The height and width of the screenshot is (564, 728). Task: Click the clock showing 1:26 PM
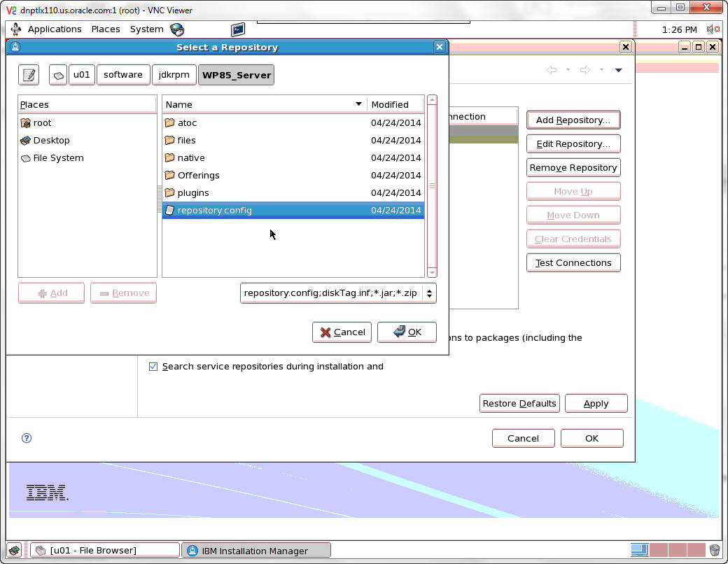pyautogui.click(x=679, y=29)
